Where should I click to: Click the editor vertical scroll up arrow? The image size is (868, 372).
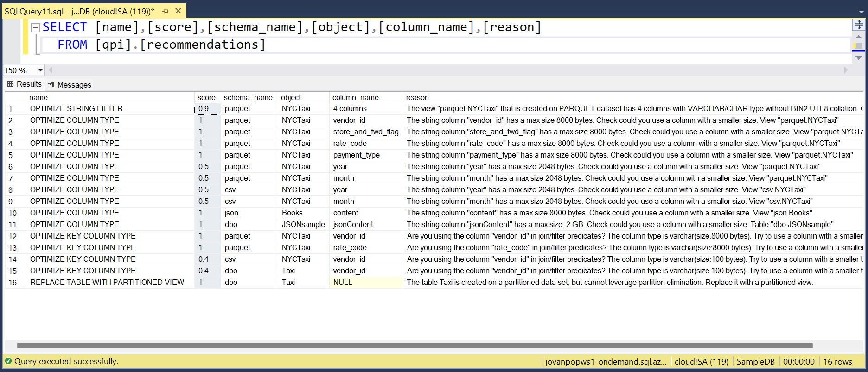(859, 37)
